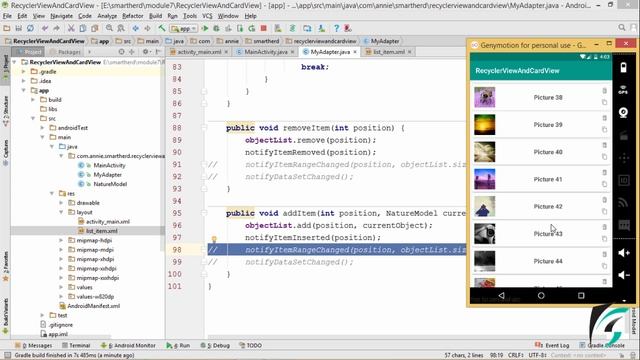The width and height of the screenshot is (640, 360).
Task: Open Search Everywhere magnifier at top right
Action: tap(622, 27)
